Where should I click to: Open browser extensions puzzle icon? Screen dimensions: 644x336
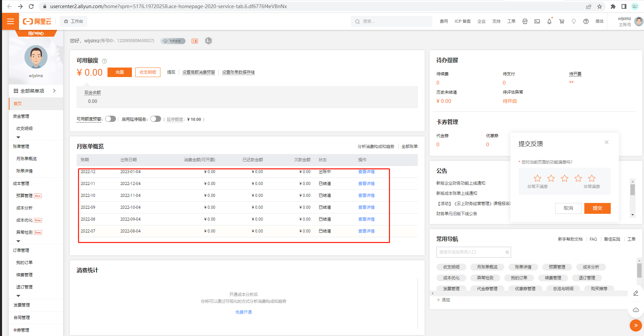613,6
